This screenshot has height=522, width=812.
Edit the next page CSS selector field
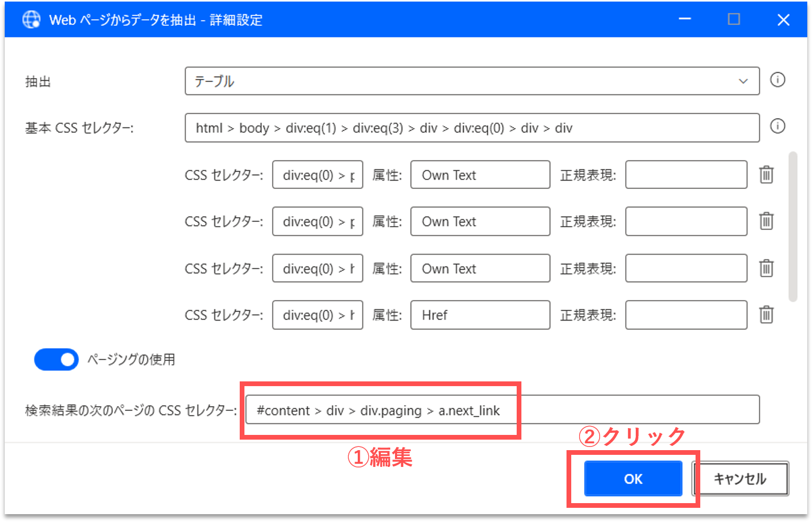click(x=502, y=410)
